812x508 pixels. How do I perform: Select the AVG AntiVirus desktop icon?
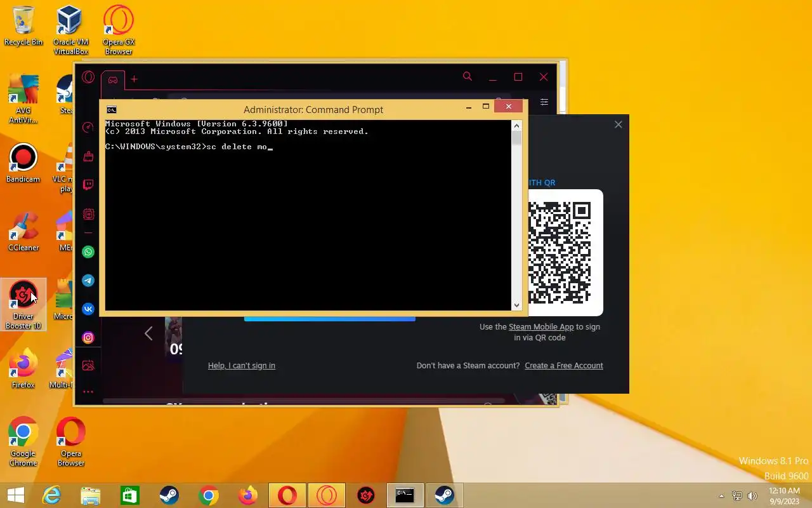pos(23,99)
